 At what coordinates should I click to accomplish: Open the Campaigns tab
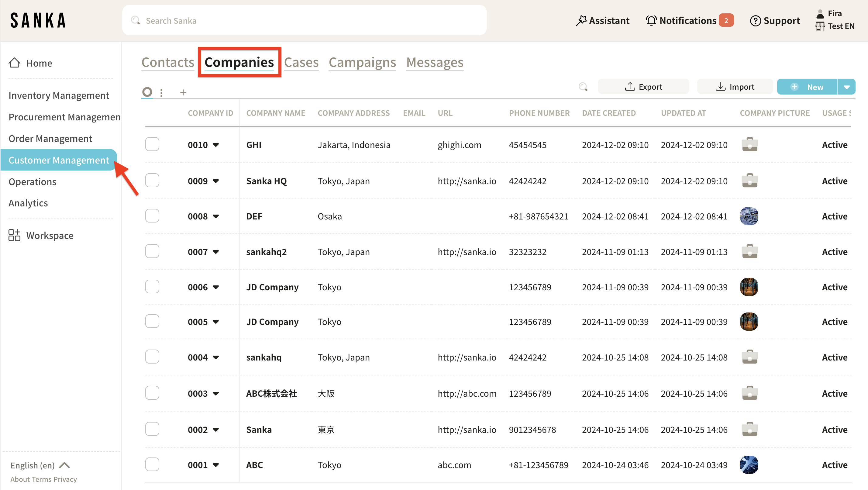[362, 62]
